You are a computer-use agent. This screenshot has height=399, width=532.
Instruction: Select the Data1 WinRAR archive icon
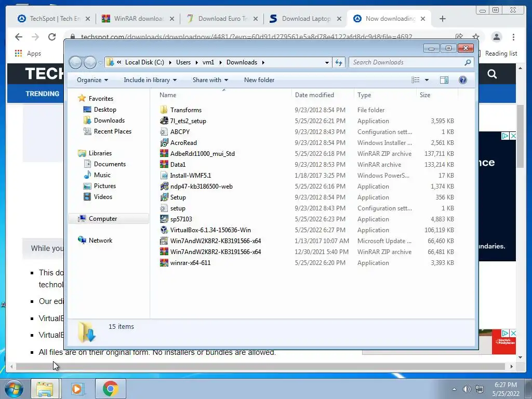tap(164, 164)
